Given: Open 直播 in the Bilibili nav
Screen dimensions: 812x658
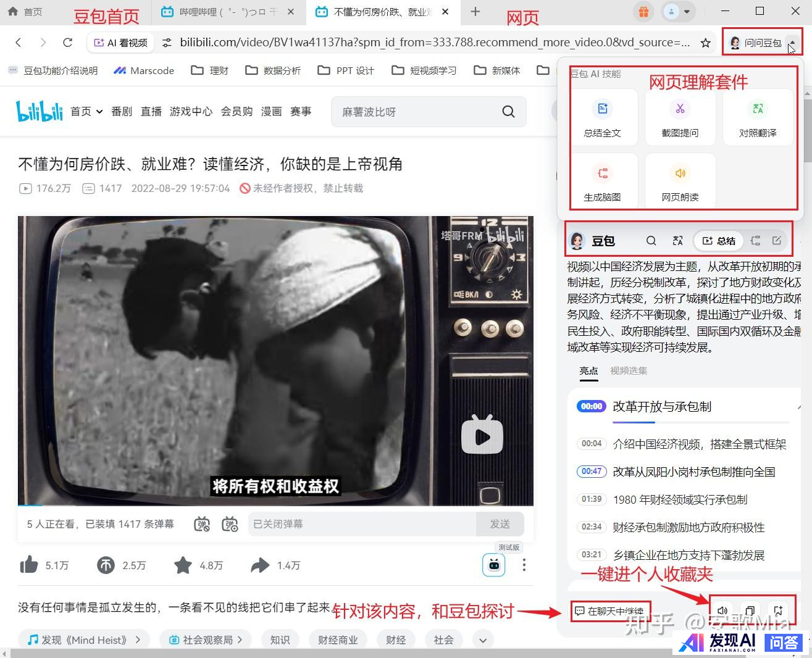Looking at the screenshot, I should [151, 112].
